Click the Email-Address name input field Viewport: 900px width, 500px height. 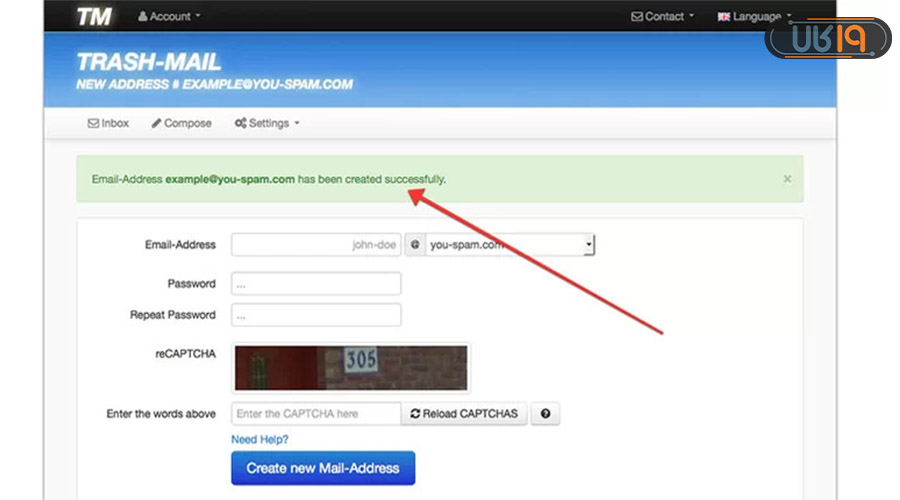click(316, 245)
